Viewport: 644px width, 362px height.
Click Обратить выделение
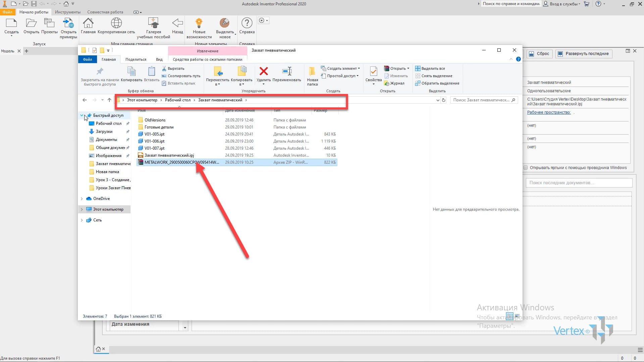coord(437,83)
